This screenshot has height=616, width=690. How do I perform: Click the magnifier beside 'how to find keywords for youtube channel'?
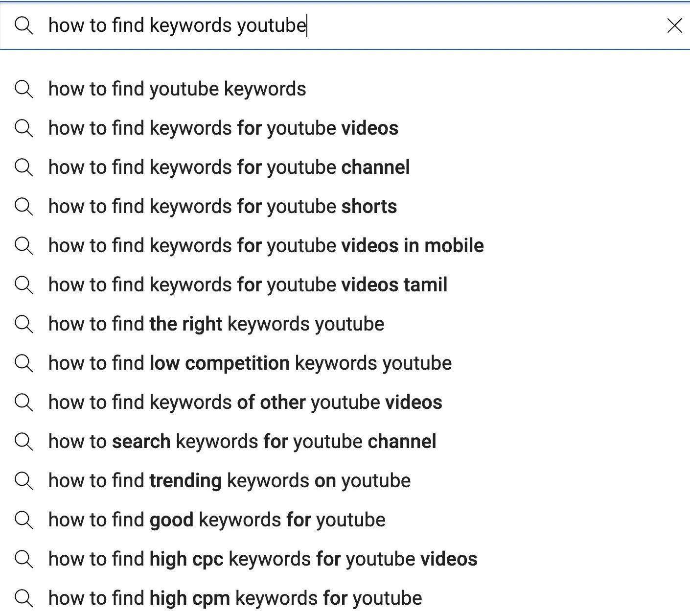coord(23,167)
